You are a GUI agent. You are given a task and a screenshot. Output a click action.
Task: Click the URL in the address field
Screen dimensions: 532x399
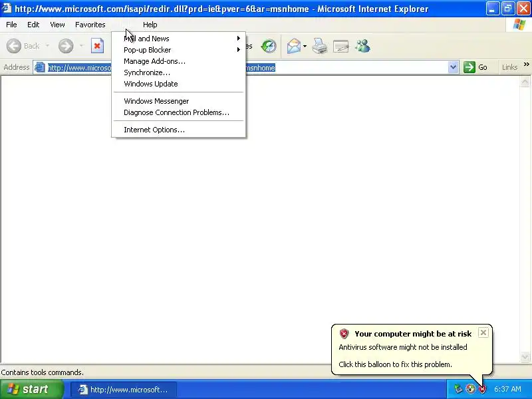click(161, 68)
